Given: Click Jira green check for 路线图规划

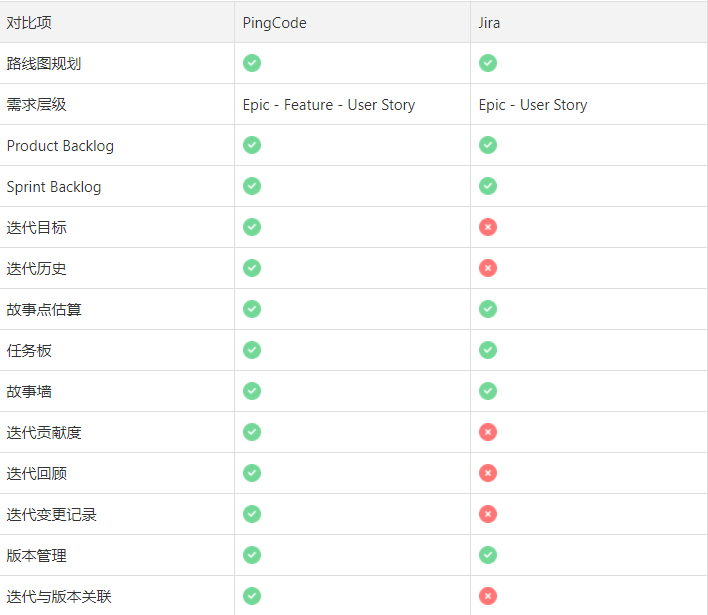Looking at the screenshot, I should 488,63.
